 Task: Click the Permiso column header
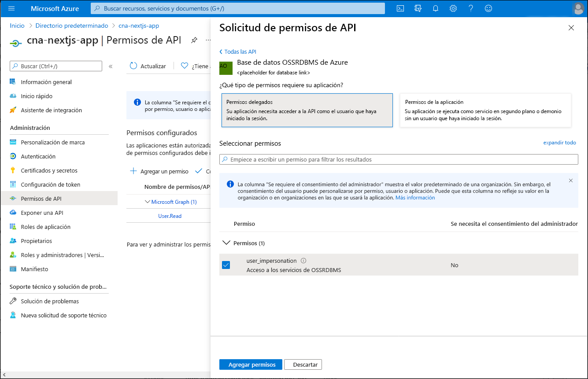click(244, 224)
